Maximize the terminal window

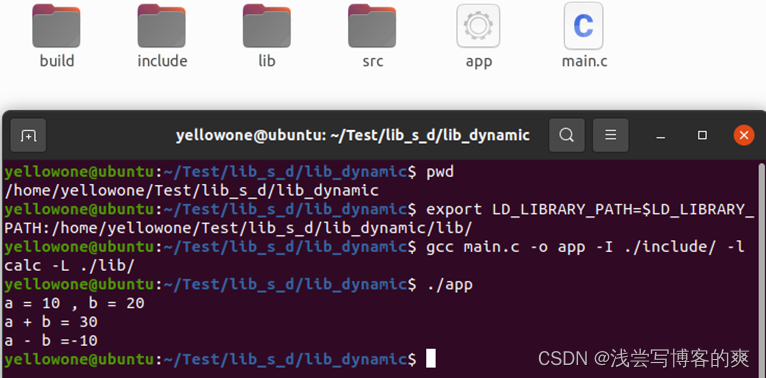tap(702, 135)
